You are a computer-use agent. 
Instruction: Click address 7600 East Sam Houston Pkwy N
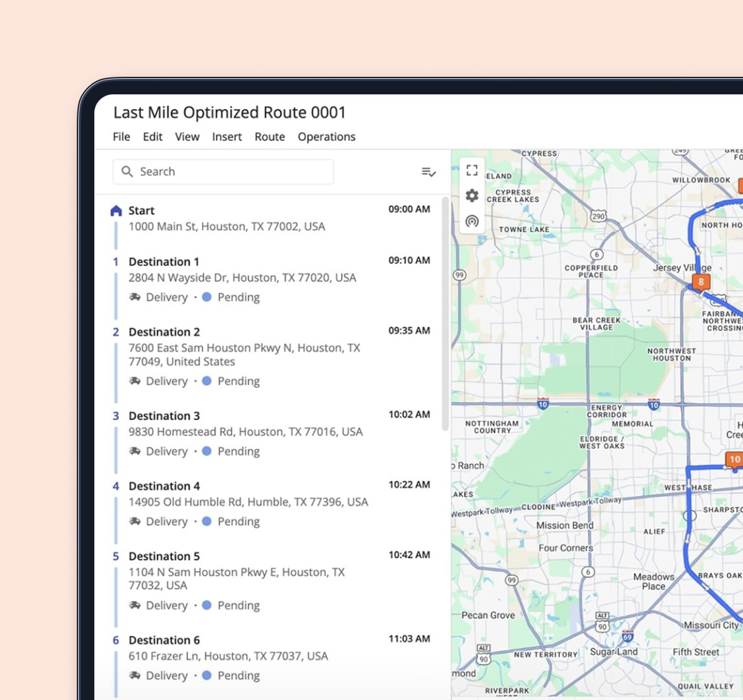[244, 355]
